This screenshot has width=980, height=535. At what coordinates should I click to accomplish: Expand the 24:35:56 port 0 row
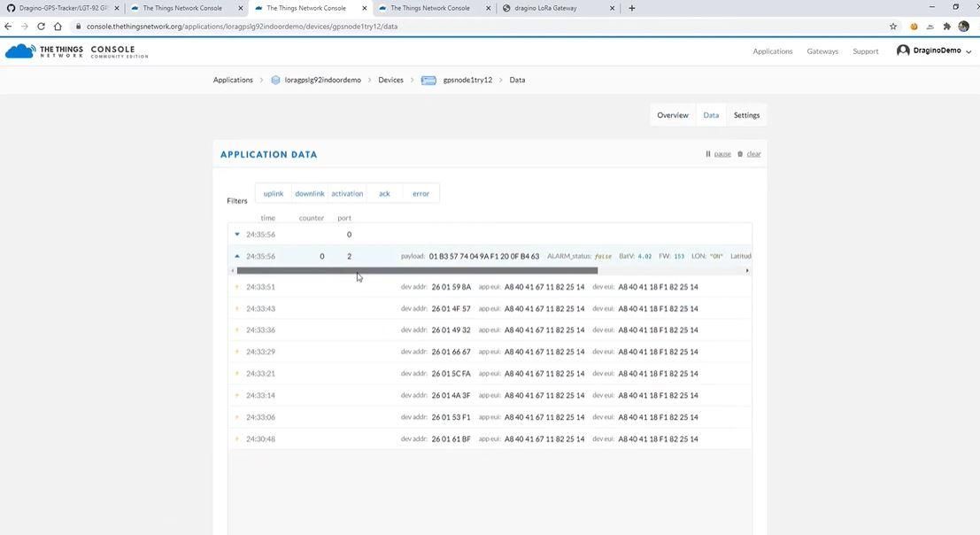click(x=237, y=235)
